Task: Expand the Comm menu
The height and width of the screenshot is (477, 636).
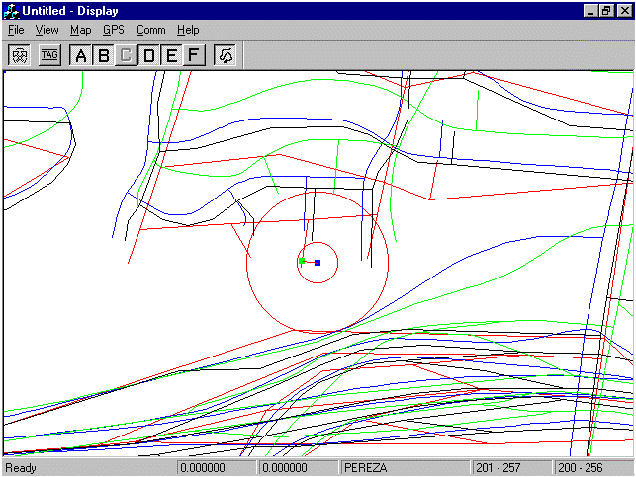Action: click(x=151, y=30)
